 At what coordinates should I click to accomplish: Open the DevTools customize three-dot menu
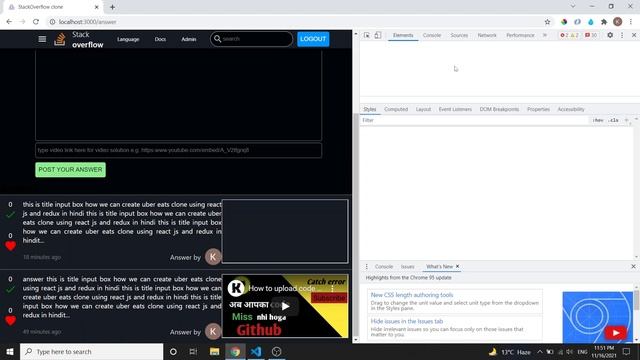coord(622,36)
